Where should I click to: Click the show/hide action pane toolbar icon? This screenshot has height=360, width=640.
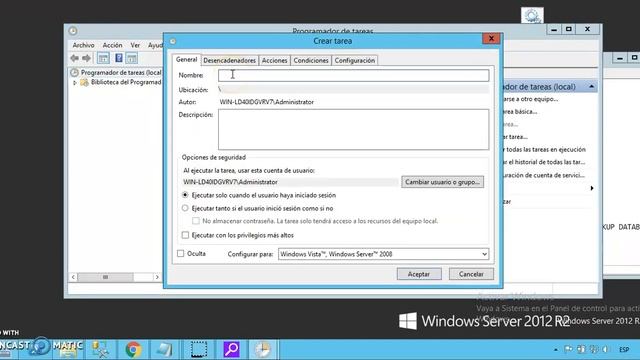[x=131, y=58]
